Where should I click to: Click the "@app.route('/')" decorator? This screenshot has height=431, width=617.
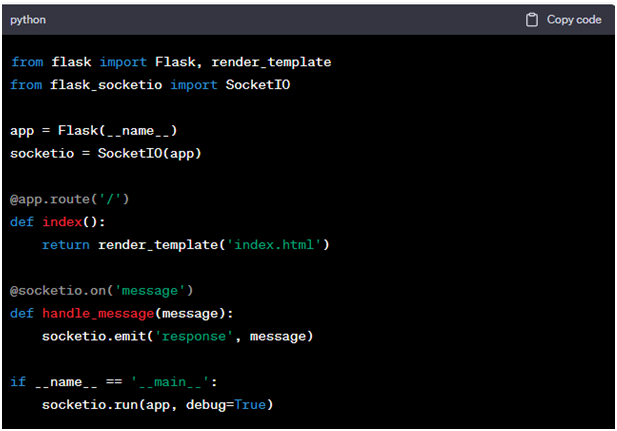[70, 199]
